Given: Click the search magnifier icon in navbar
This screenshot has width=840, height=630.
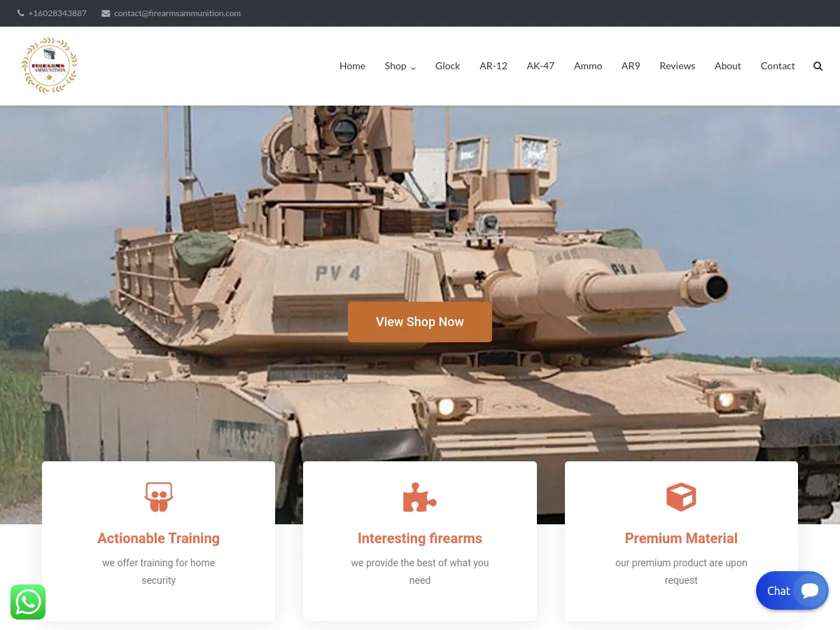Looking at the screenshot, I should click(818, 66).
